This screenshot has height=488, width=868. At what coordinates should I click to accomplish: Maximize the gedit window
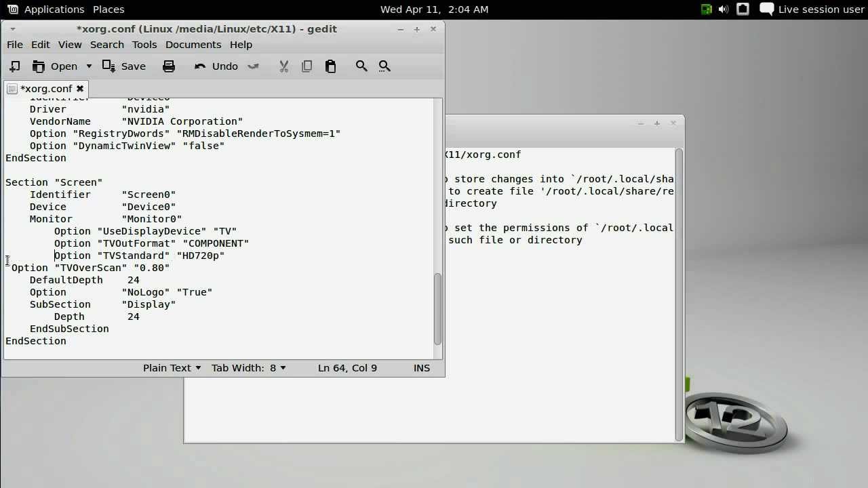click(416, 28)
